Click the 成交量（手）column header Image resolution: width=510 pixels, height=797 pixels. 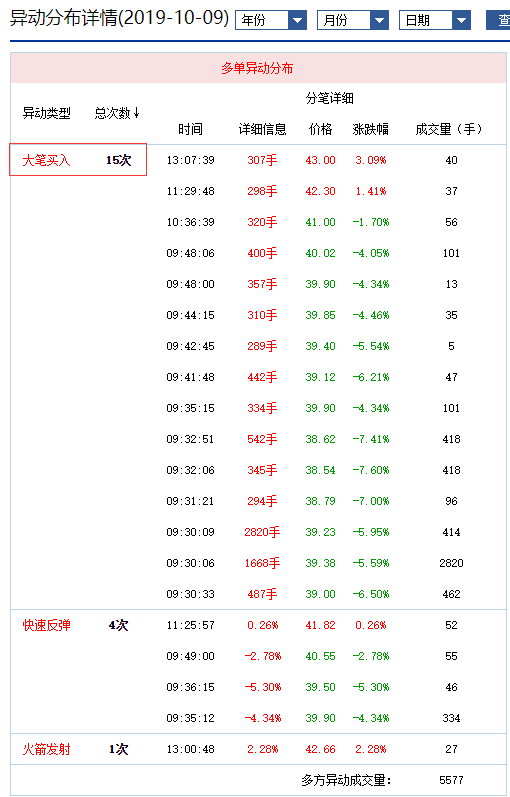click(448, 130)
